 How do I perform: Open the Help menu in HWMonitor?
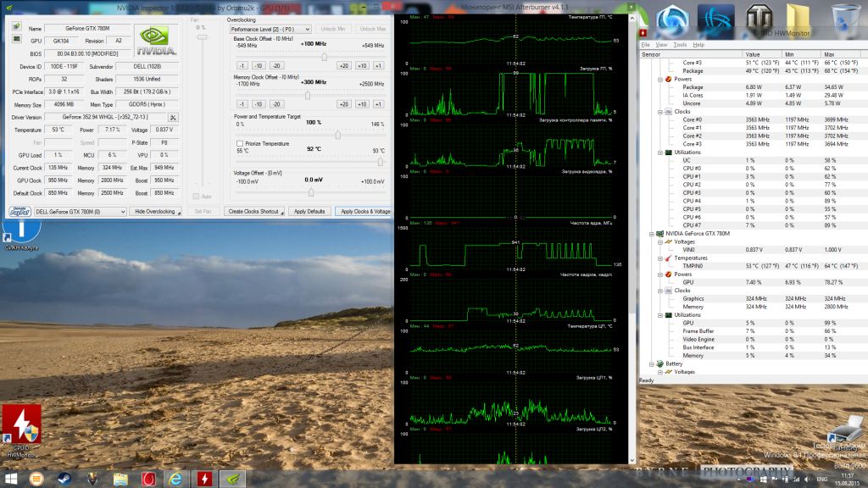pos(698,45)
